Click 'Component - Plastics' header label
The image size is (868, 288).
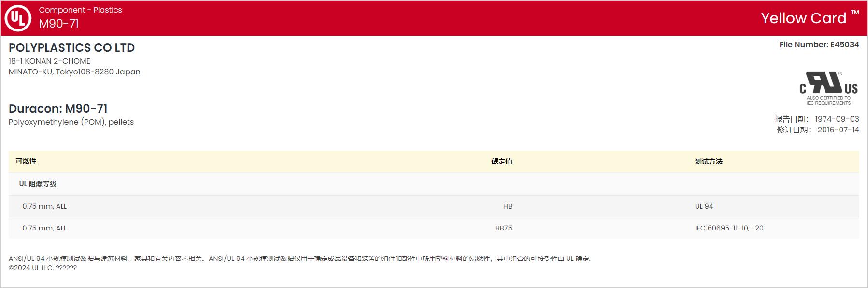point(80,10)
